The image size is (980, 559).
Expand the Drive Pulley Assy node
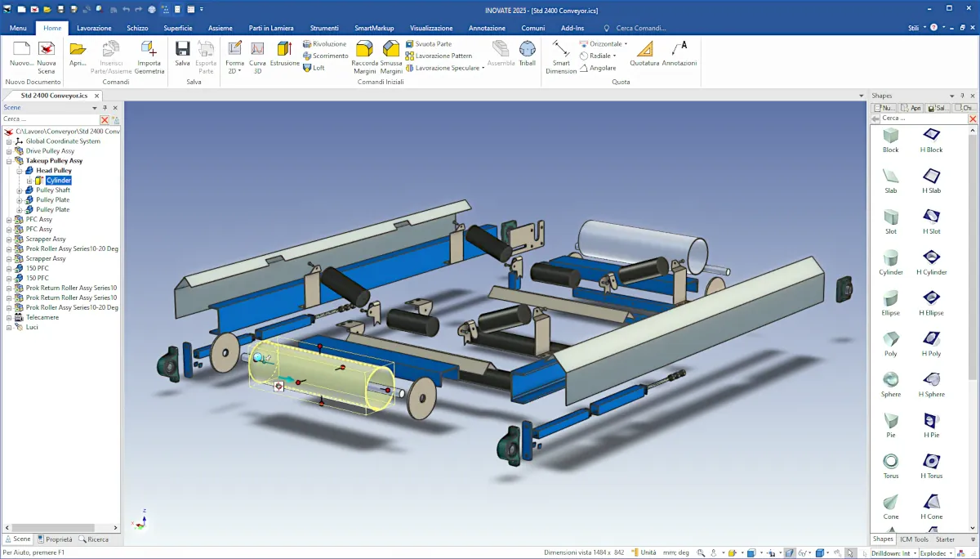(x=9, y=151)
